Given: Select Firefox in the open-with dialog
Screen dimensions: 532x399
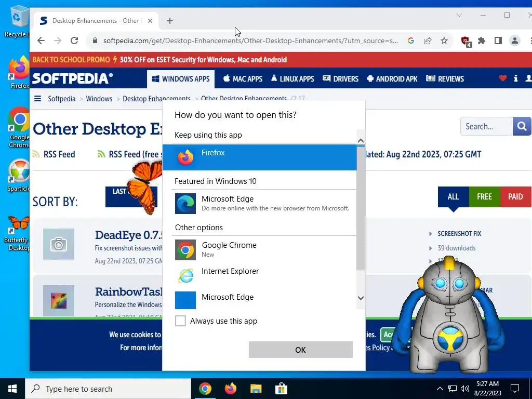Looking at the screenshot, I should pyautogui.click(x=259, y=157).
